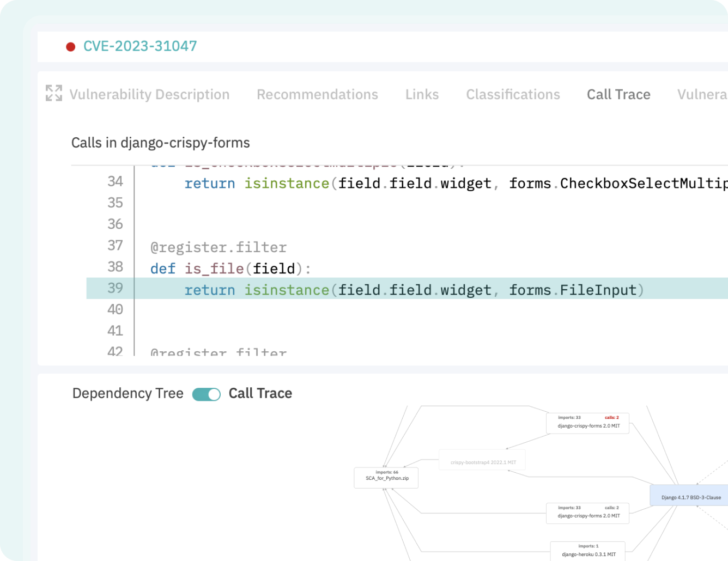Image resolution: width=728 pixels, height=561 pixels.
Task: Select the lower django-crispy-forms 2.0 MIT node
Action: point(587,513)
